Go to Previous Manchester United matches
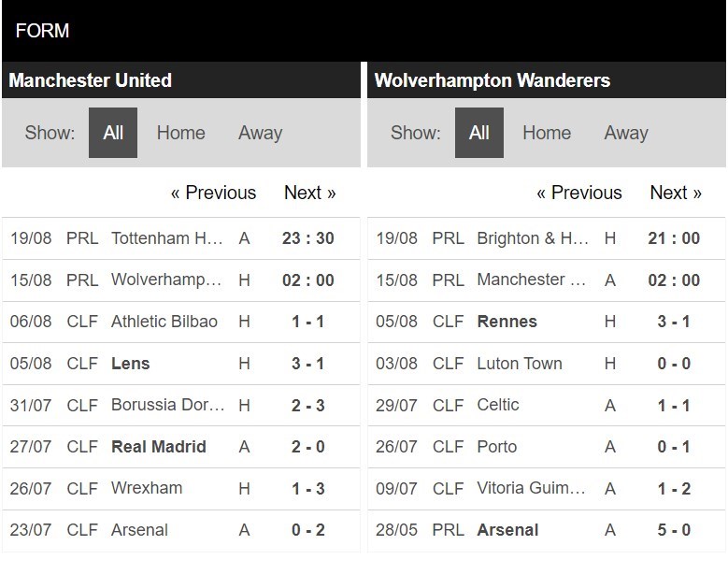This screenshot has width=728, height=574. tap(213, 193)
